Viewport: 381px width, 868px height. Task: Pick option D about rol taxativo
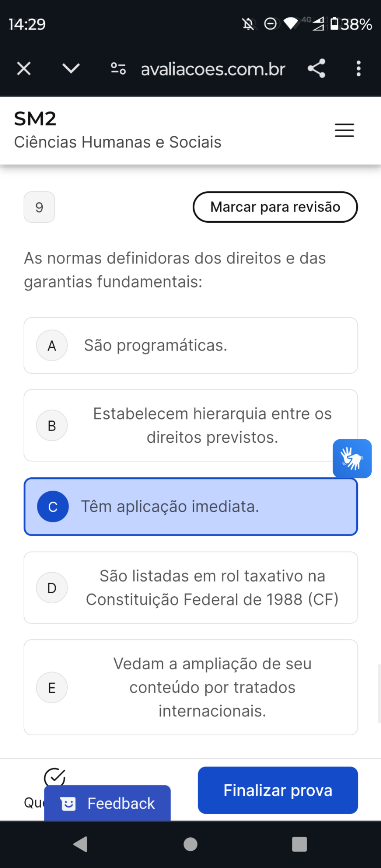pyautogui.click(x=190, y=587)
